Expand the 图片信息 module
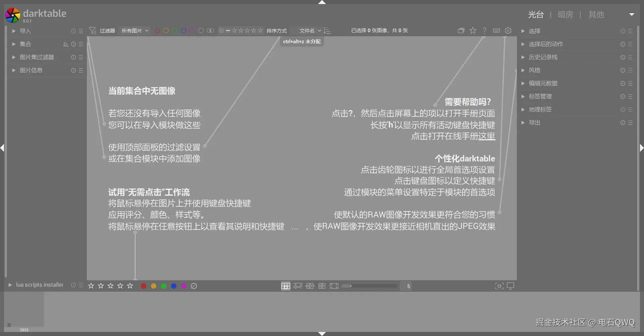The width and height of the screenshot is (644, 336). pos(14,70)
